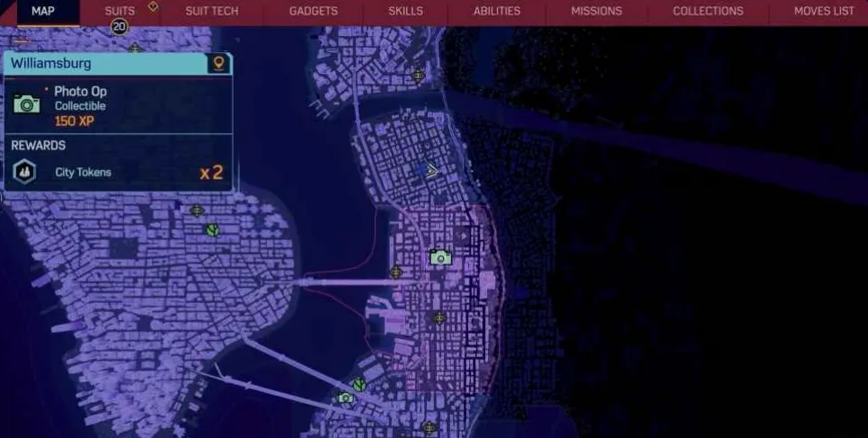Open the ABILITIES tab
The width and height of the screenshot is (868, 438).
coord(497,11)
